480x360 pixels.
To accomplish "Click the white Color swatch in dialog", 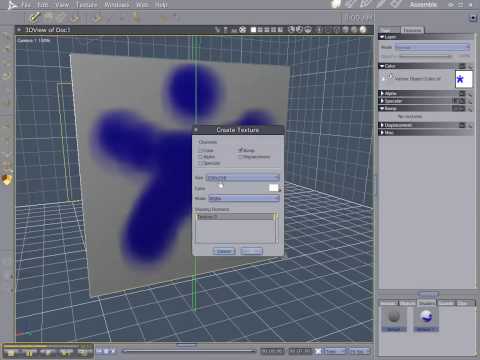I will tap(273, 188).
